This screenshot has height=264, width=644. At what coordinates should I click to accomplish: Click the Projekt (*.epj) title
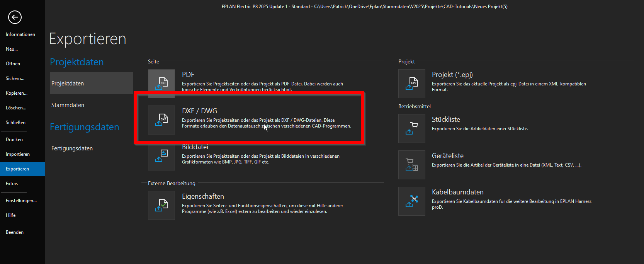(452, 75)
